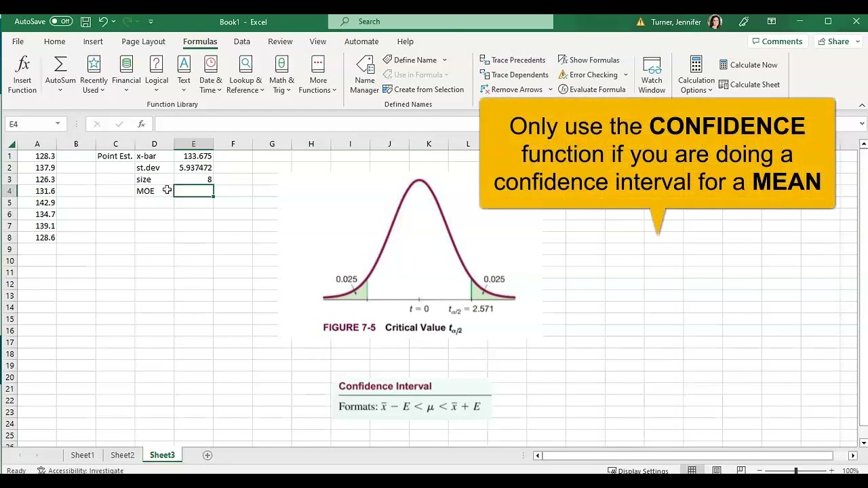Viewport: 868px width, 488px height.
Task: Expand Define Name dropdown arrow
Action: coord(445,60)
